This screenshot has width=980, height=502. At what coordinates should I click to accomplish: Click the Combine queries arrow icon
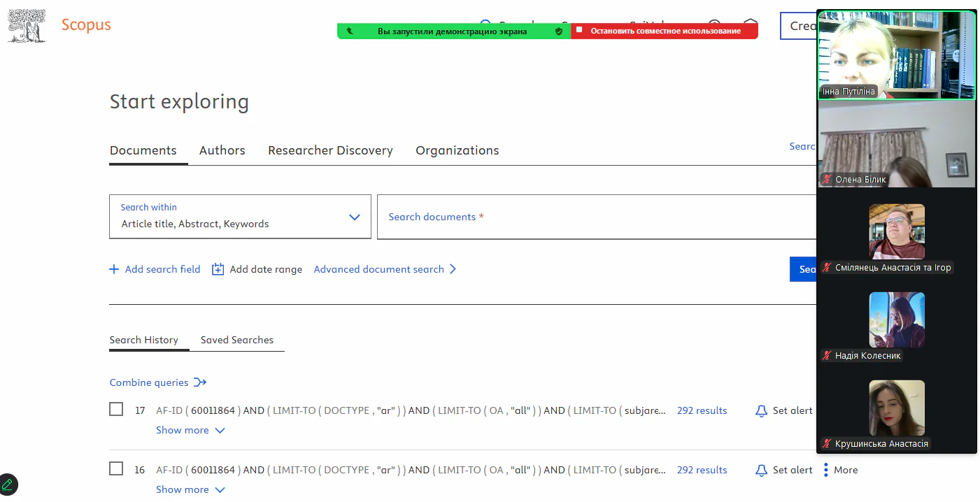coord(200,382)
